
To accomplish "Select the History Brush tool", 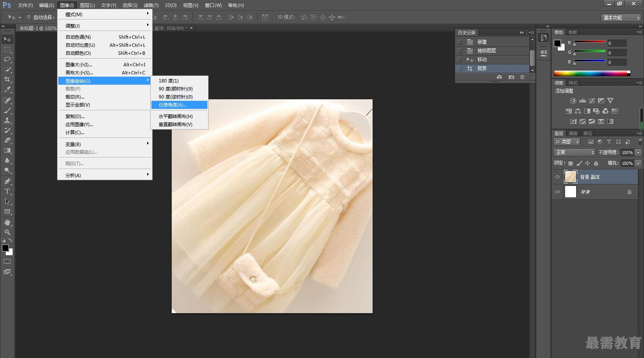I will [x=7, y=130].
